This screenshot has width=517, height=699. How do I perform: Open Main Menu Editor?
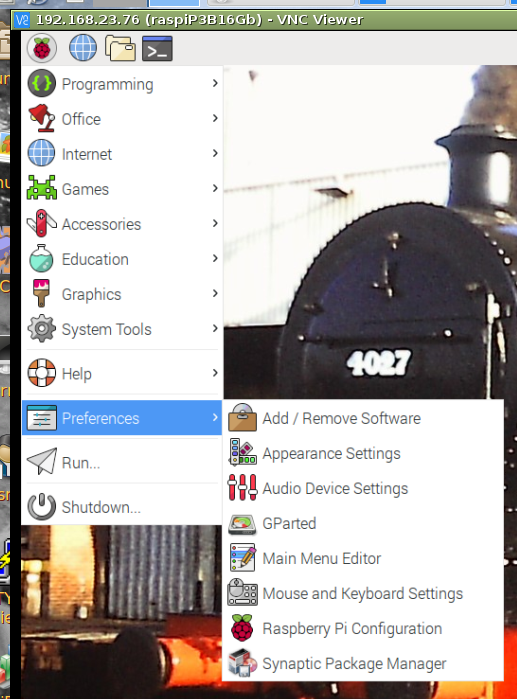tap(363, 558)
